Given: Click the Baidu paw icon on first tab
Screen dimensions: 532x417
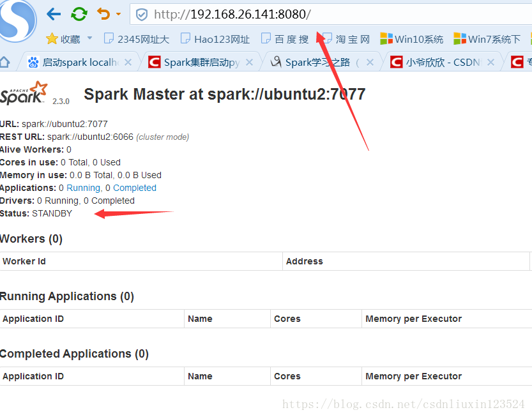Looking at the screenshot, I should click(33, 62).
